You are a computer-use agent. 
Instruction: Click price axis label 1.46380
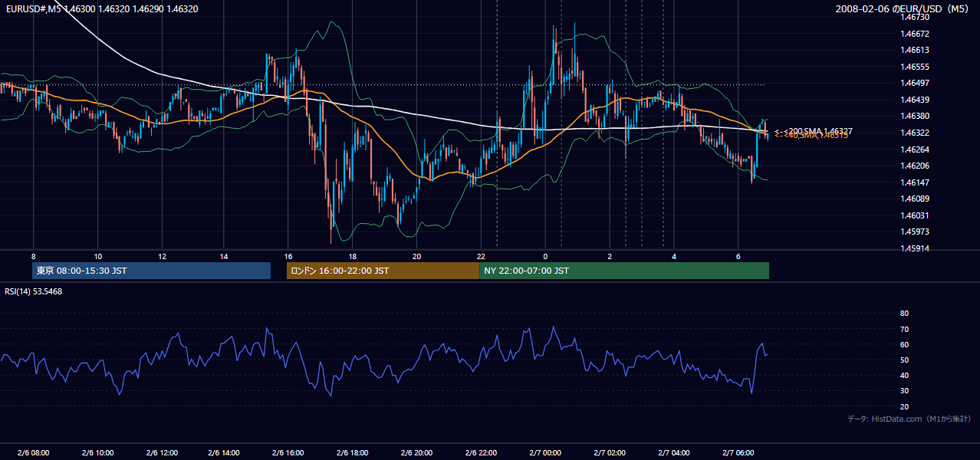pos(916,116)
